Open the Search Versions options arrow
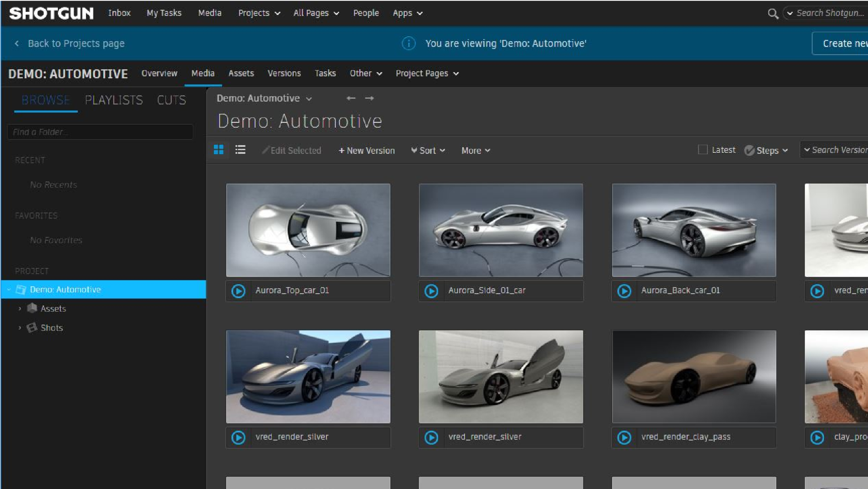Viewport: 868px width, 489px height. coord(807,150)
